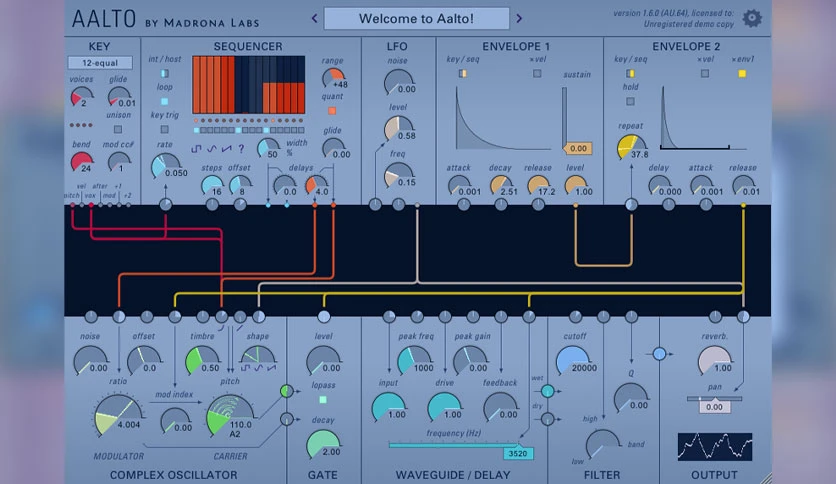Click the gate decay knob
This screenshot has height=484, width=836.
tap(323, 444)
